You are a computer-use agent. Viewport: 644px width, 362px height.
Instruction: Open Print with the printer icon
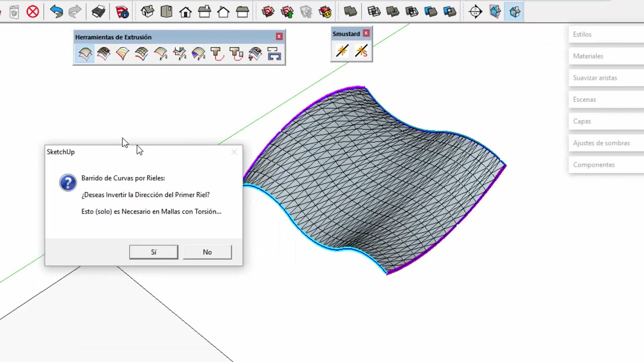[x=99, y=12]
